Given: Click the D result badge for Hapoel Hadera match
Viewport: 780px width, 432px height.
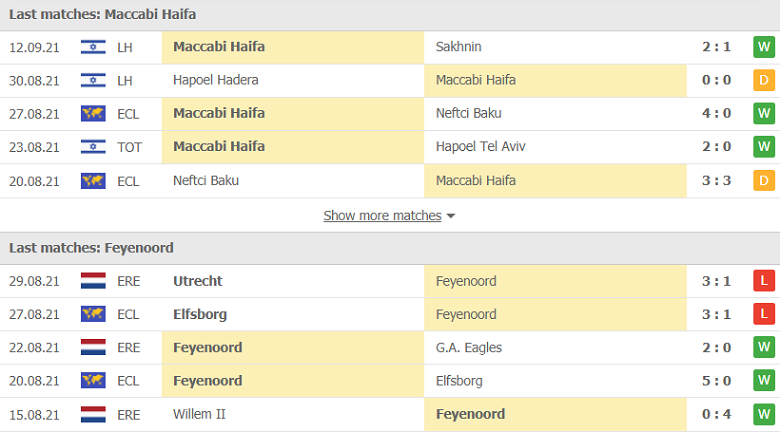Looking at the screenshot, I should point(764,80).
